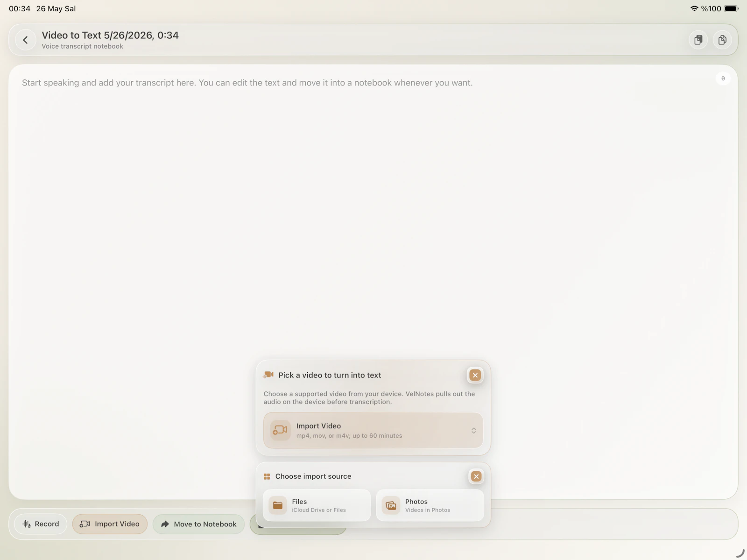Tap the Move to Notebook button

(x=198, y=524)
